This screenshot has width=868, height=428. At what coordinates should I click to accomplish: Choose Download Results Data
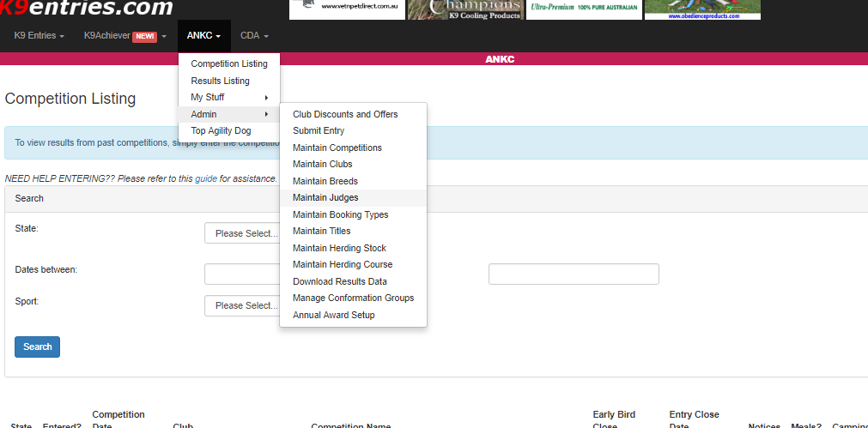click(353, 281)
